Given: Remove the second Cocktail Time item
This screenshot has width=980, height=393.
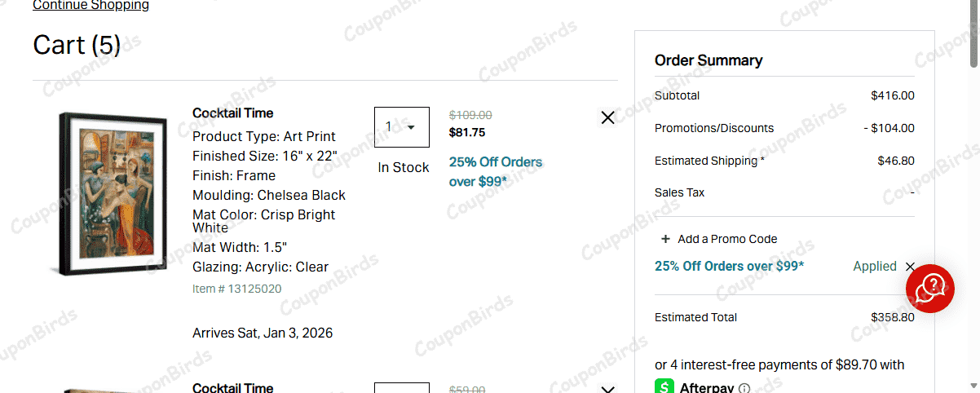Looking at the screenshot, I should (607, 389).
